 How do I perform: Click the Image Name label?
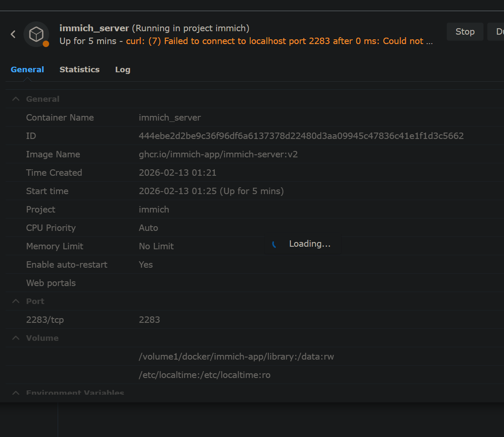pyautogui.click(x=53, y=154)
